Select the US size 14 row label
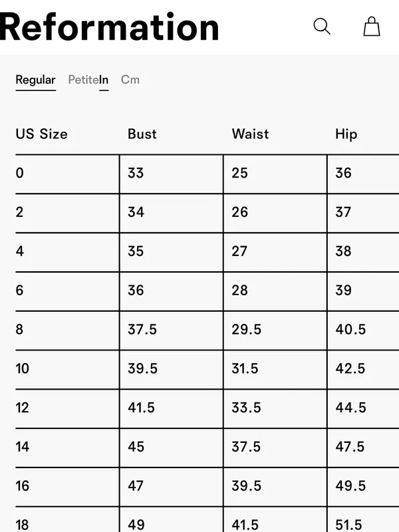Image resolution: width=399 pixels, height=532 pixels. point(23,446)
